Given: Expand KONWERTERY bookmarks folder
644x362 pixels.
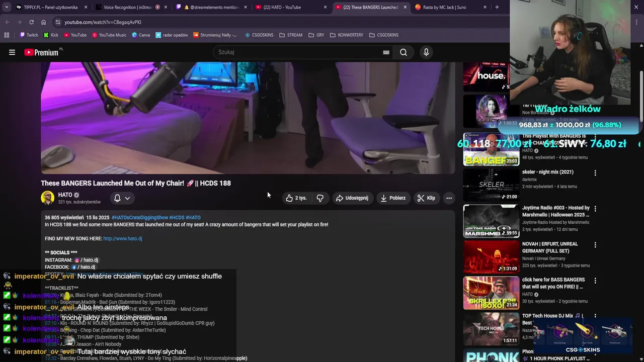Looking at the screenshot, I should point(347,35).
